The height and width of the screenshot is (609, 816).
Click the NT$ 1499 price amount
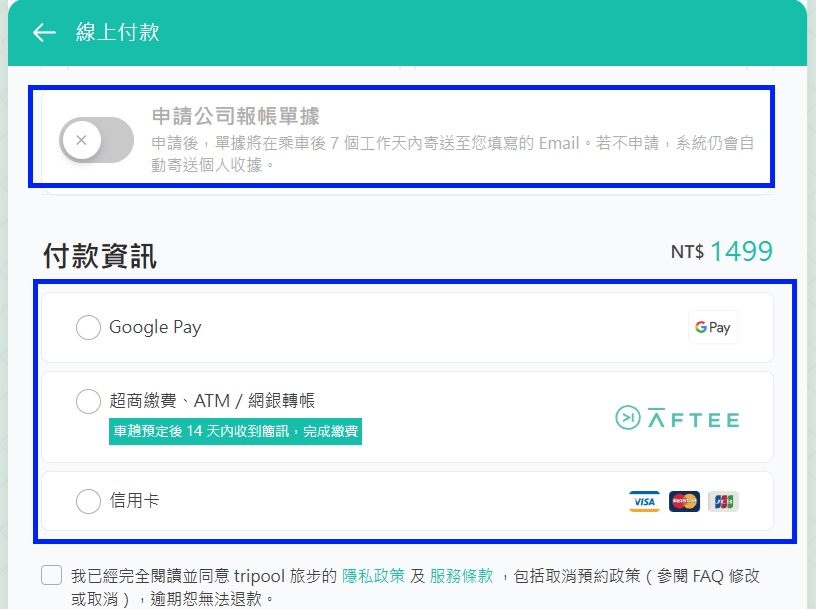[722, 253]
